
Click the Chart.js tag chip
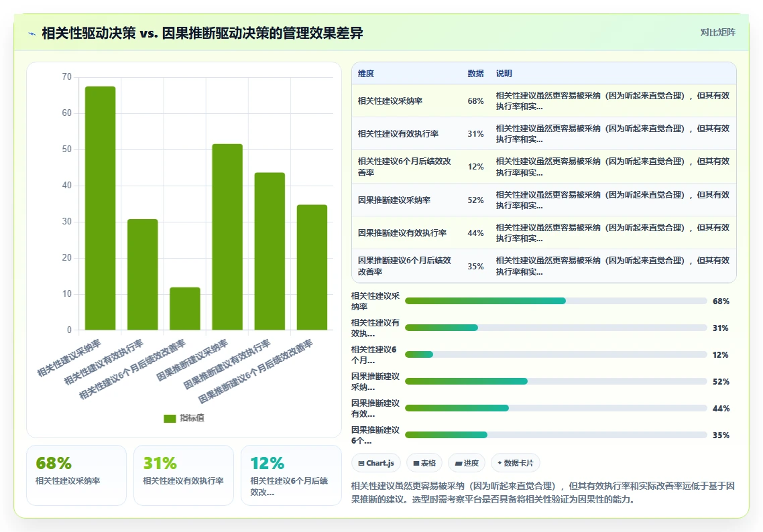(376, 463)
